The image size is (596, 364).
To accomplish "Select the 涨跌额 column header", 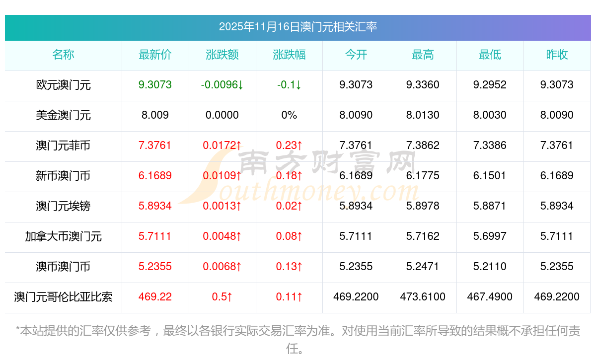I will pos(222,55).
